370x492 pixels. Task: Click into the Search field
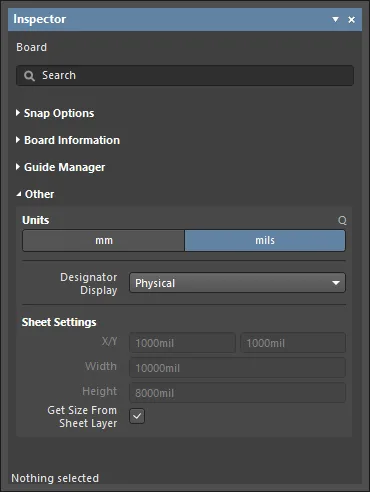pyautogui.click(x=185, y=76)
